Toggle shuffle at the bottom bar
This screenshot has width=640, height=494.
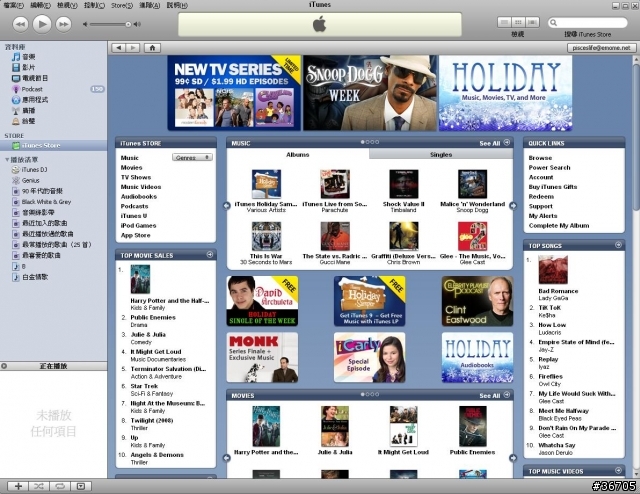[x=39, y=486]
